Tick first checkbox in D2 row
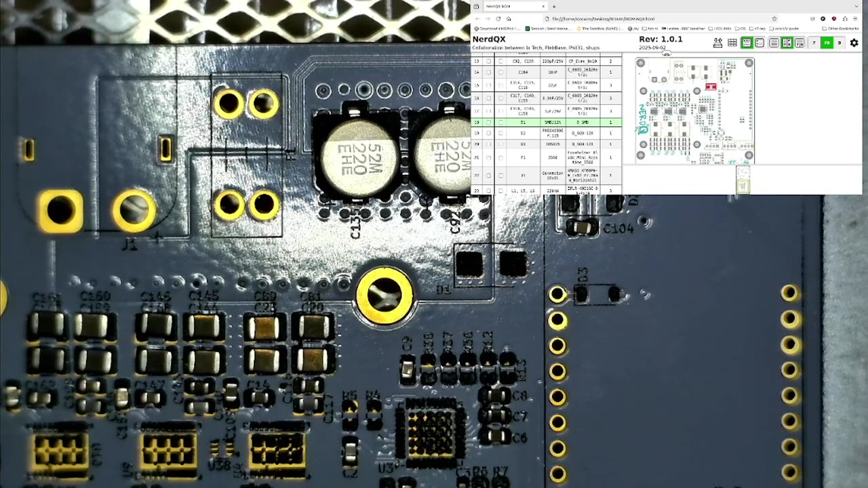868x488 pixels. [x=488, y=133]
